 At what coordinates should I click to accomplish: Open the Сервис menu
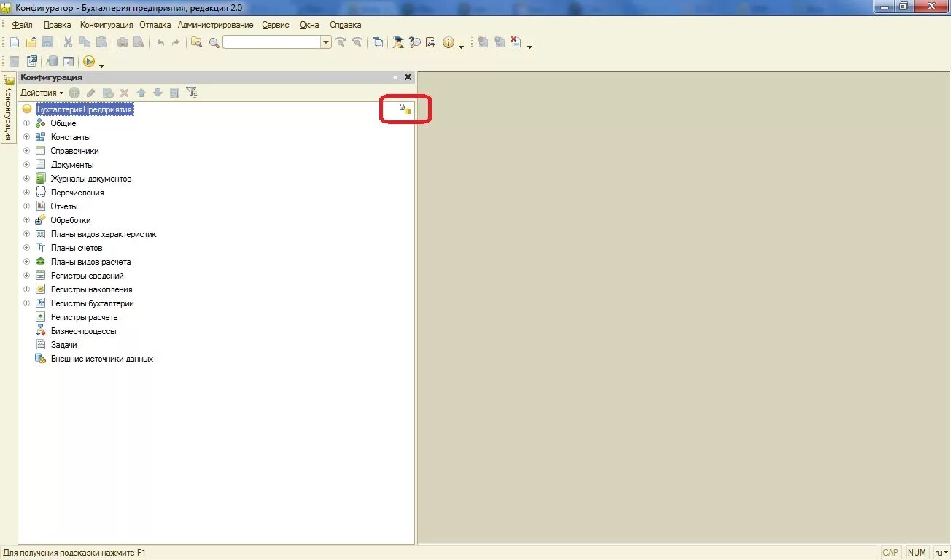pos(276,25)
